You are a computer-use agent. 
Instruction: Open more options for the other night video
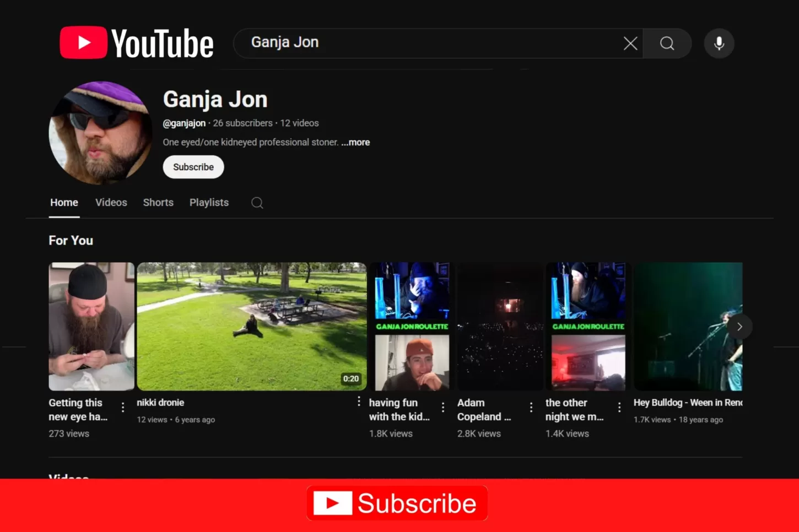619,407
